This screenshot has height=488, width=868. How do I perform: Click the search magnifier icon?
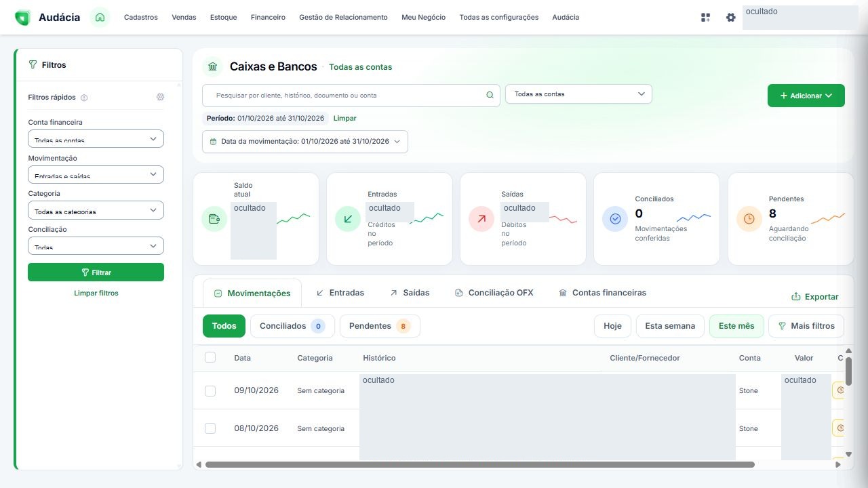coord(490,96)
